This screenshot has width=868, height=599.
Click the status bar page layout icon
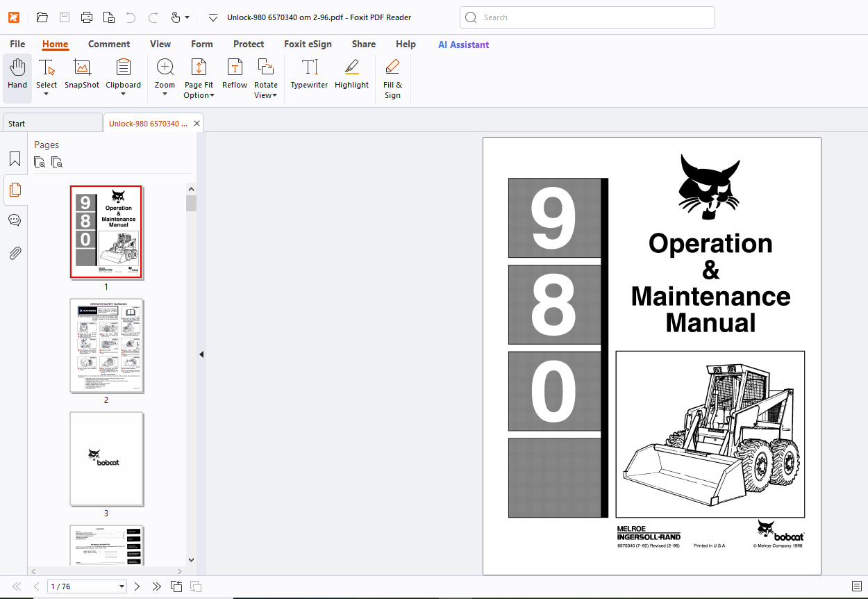click(x=857, y=586)
